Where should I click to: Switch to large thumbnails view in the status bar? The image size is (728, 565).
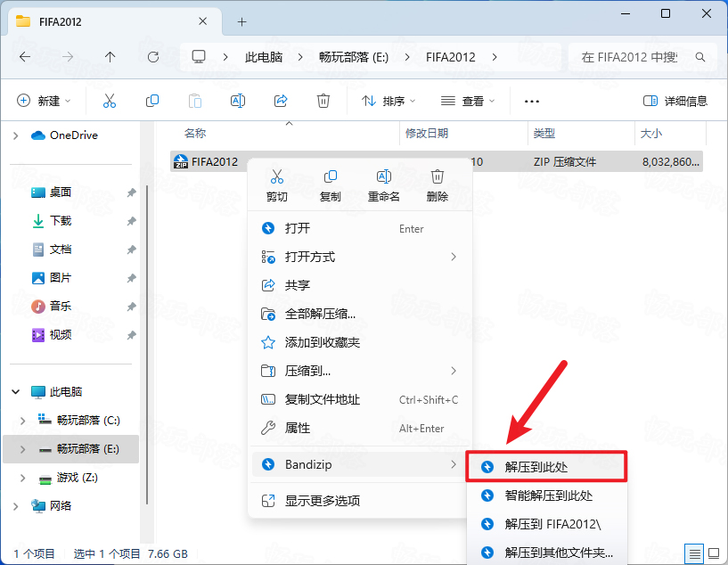(x=714, y=553)
